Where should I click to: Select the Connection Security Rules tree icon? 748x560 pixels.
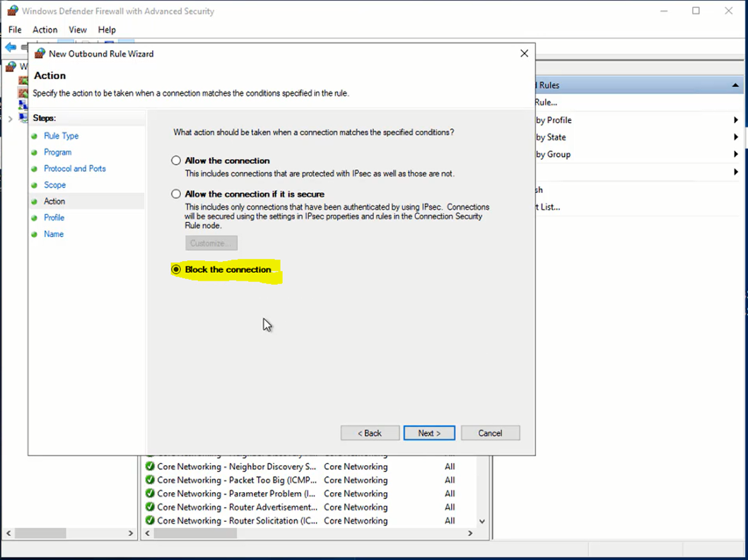click(23, 105)
